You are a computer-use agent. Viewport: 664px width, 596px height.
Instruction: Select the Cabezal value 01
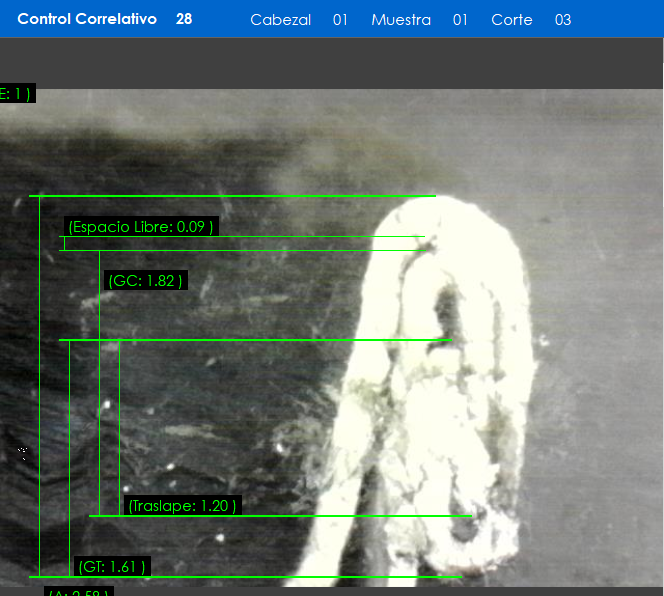pos(340,20)
